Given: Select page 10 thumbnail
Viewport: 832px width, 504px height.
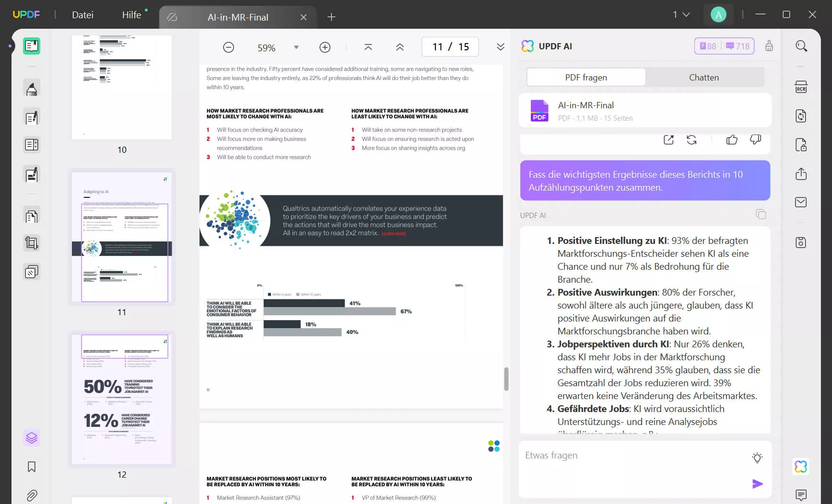Looking at the screenshot, I should (x=122, y=87).
